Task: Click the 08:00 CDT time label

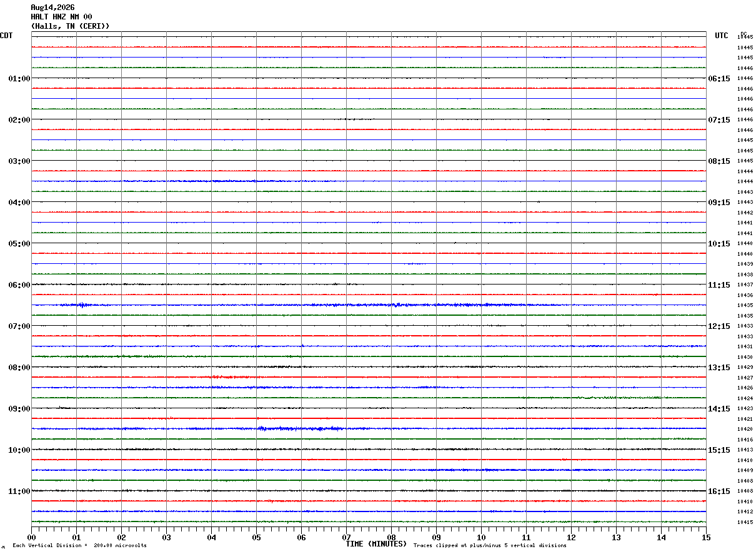Action: [x=19, y=368]
